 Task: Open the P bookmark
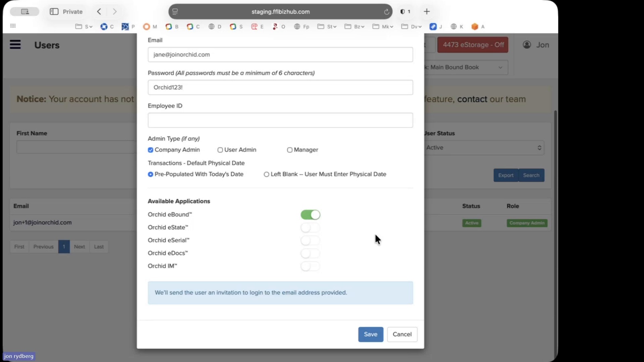point(128,27)
